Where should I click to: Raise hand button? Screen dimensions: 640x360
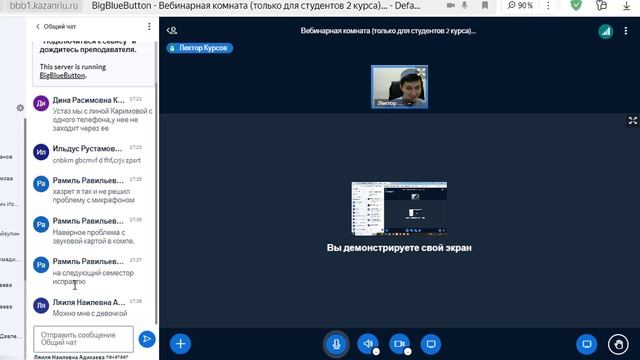(x=618, y=344)
